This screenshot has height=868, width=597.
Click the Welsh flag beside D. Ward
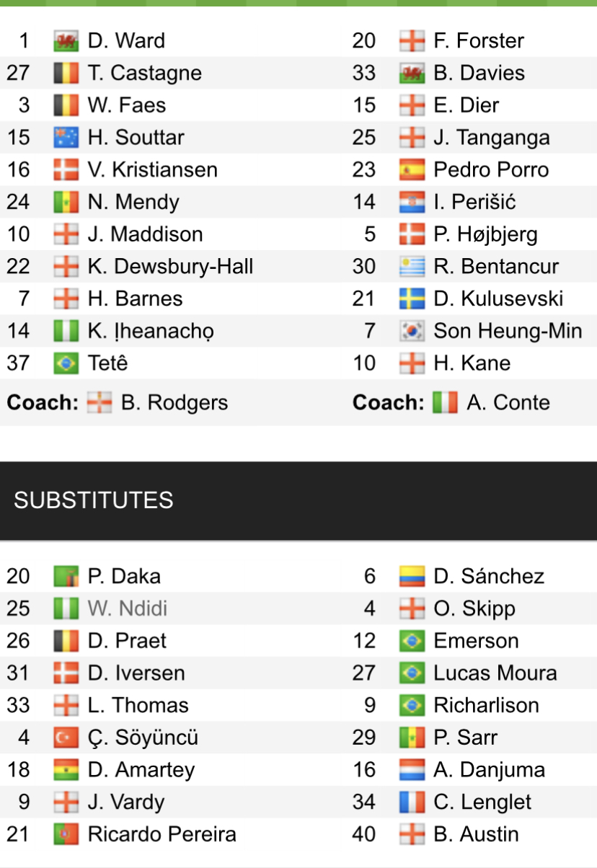pos(66,41)
